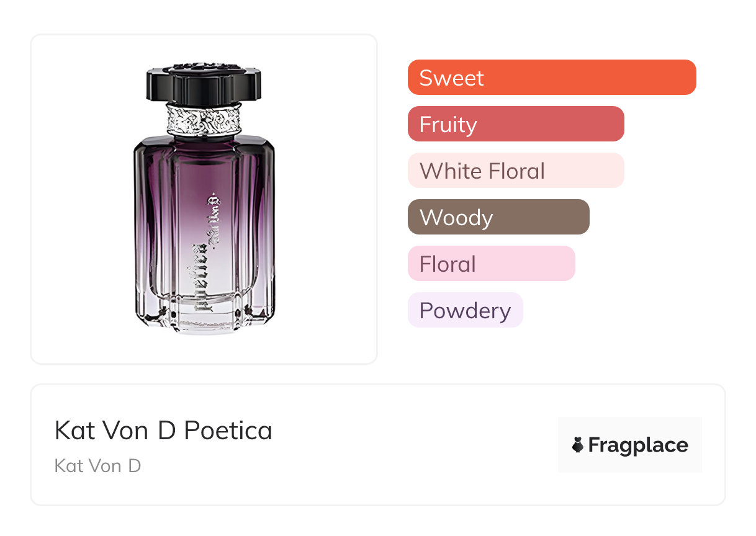
Task: Click the word Sweet in the top bar
Action: tap(451, 78)
